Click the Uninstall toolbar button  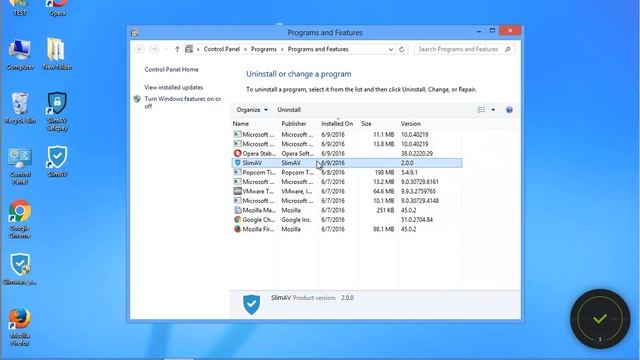289,110
